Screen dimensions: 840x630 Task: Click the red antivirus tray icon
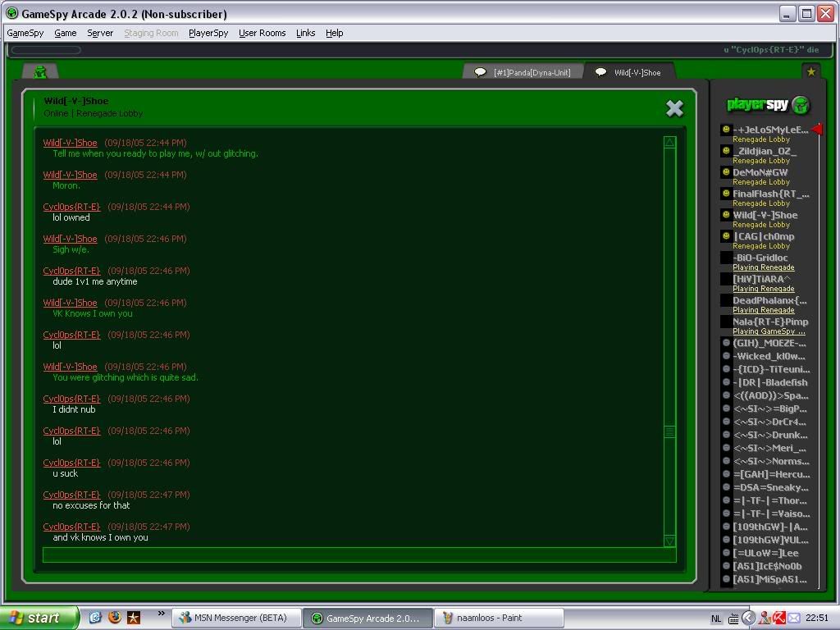coord(779,619)
